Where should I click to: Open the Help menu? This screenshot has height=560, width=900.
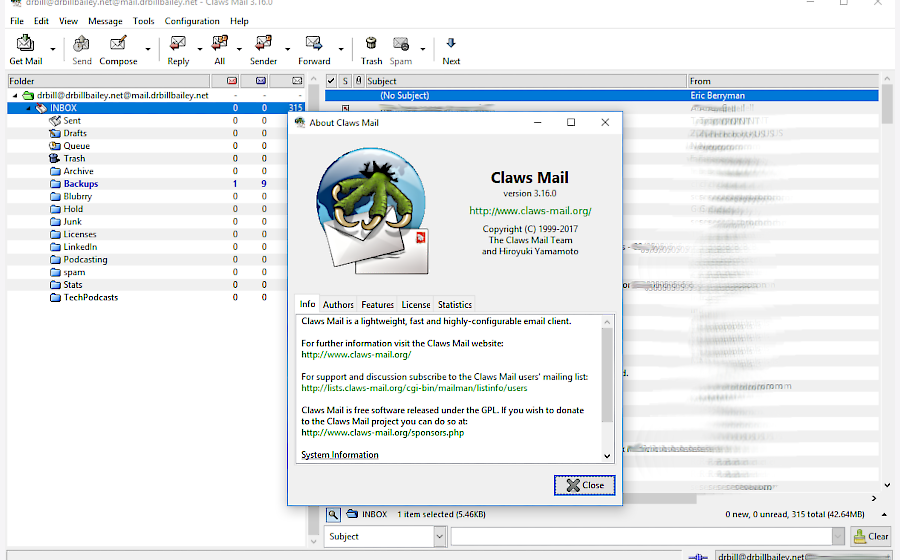(x=239, y=21)
